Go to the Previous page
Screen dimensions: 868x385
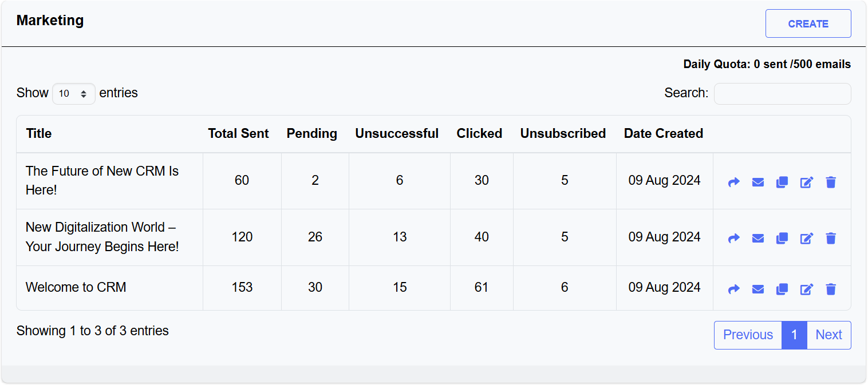coord(748,335)
